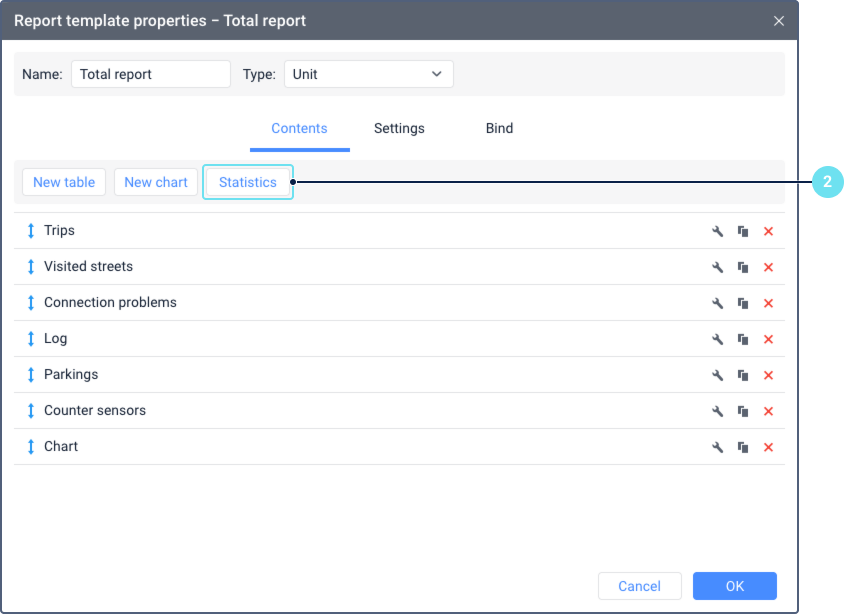Switch to the Settings tab
Viewport: 844px width, 614px height.
399,129
